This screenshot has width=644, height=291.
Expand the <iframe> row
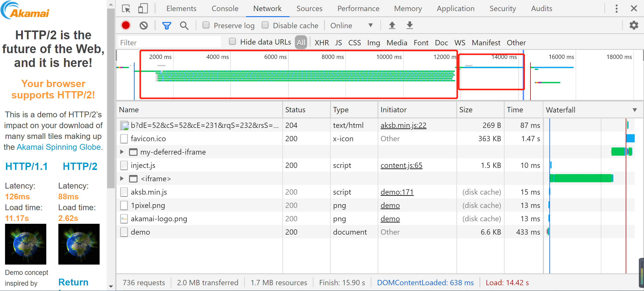(122, 178)
